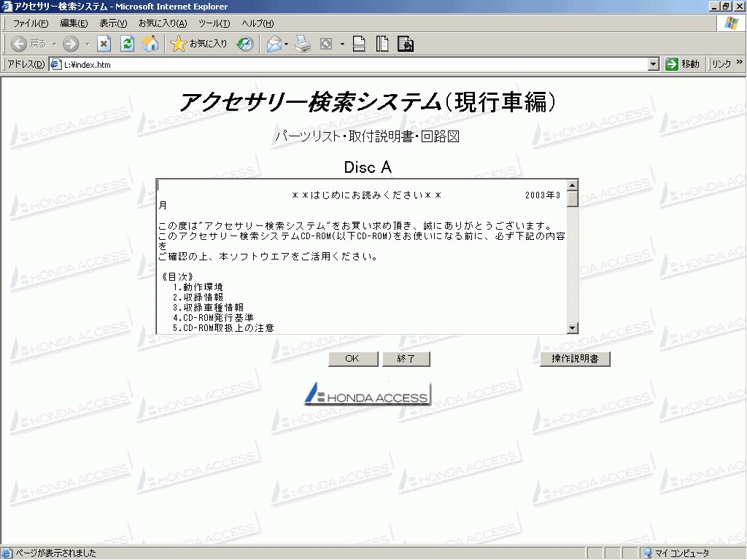Open the お気に入り star favorites button

[x=199, y=44]
